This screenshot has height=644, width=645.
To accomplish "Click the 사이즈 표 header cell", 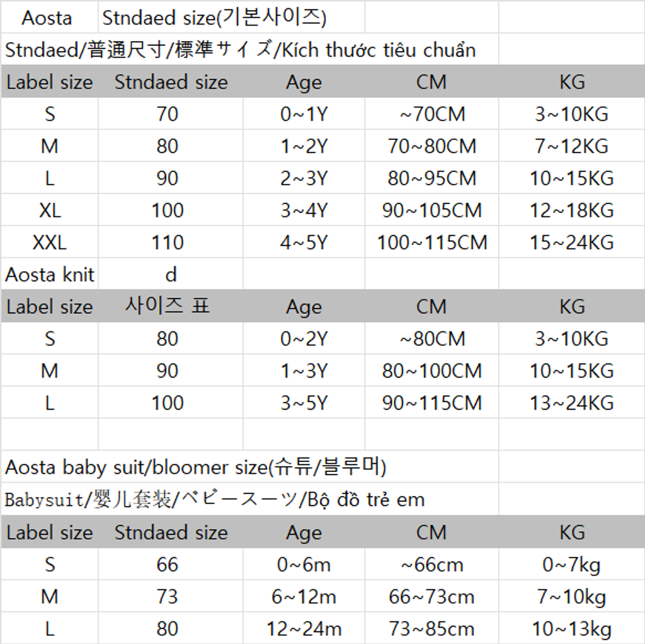I will click(168, 306).
